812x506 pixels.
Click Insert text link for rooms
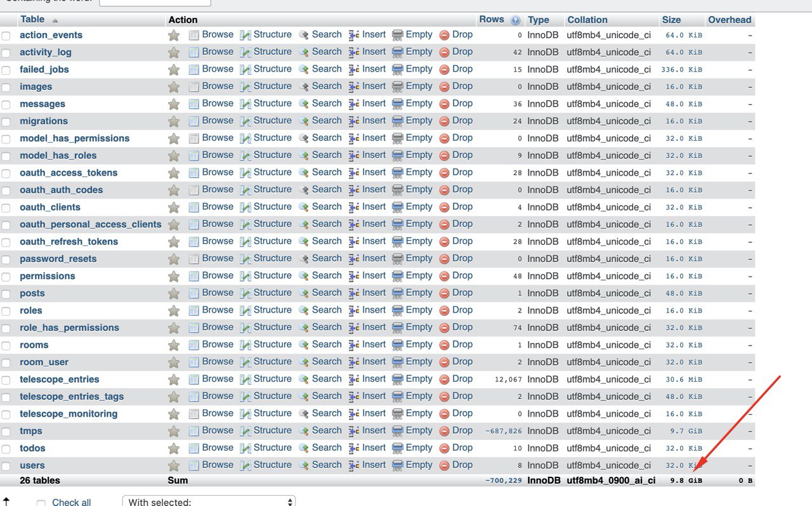click(x=374, y=344)
